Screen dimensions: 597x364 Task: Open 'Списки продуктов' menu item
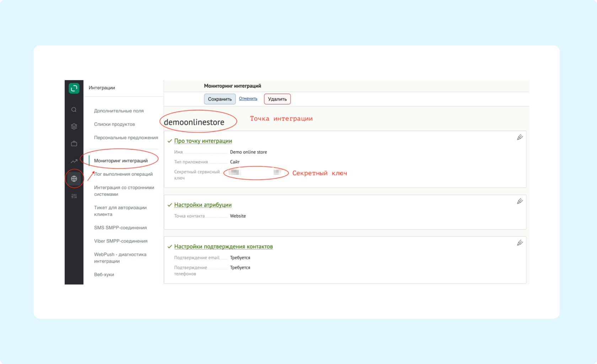[x=114, y=124]
